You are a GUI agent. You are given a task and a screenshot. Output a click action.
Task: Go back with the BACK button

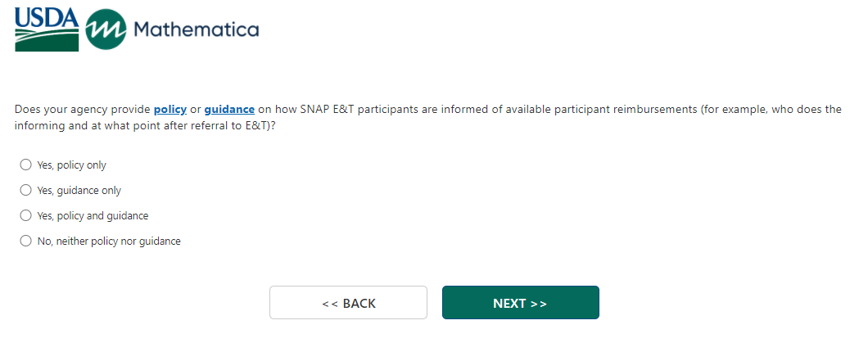coord(348,303)
